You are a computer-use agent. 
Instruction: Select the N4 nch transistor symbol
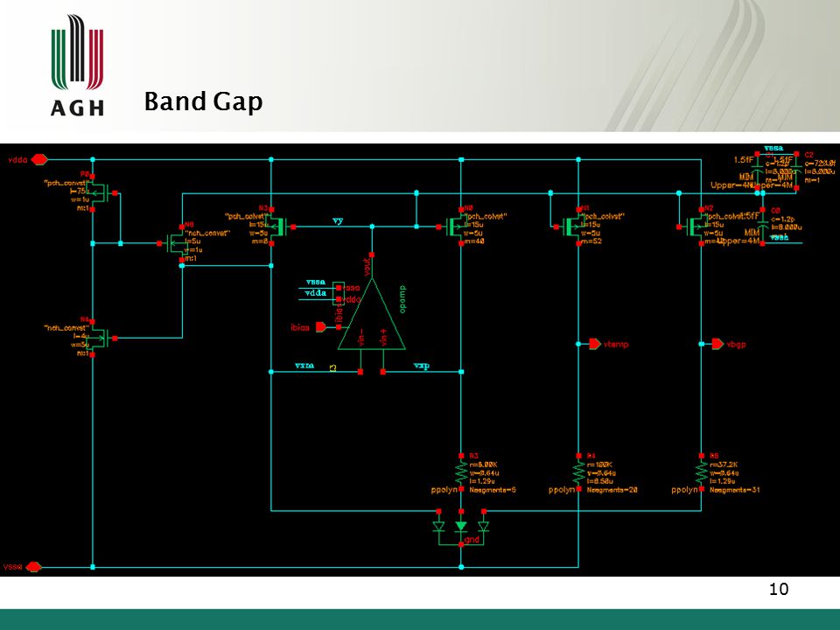[x=101, y=338]
